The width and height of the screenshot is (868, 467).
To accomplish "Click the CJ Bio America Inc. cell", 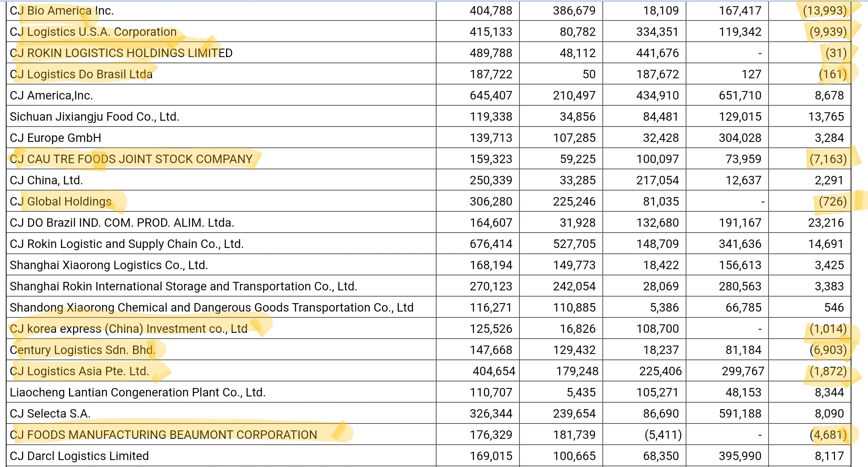I will [x=62, y=11].
